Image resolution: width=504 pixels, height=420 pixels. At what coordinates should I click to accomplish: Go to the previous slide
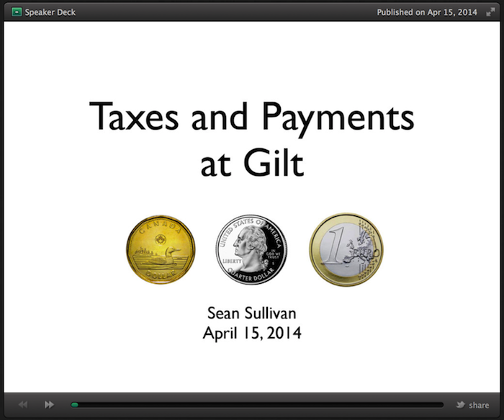[x=23, y=405]
